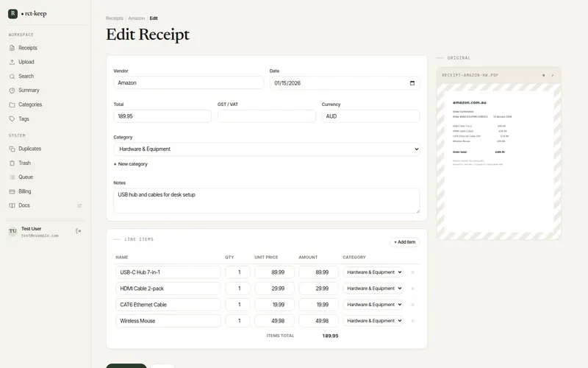Screen dimensions: 588x368
Task: Open category dropdown for HDMI Cable row
Action: [x=373, y=289]
